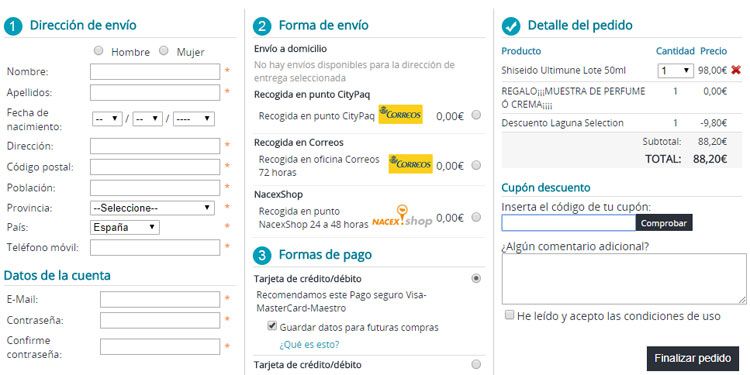Click the checkmark icon beside Detalle del pedido
750x375 pixels.
(x=511, y=26)
